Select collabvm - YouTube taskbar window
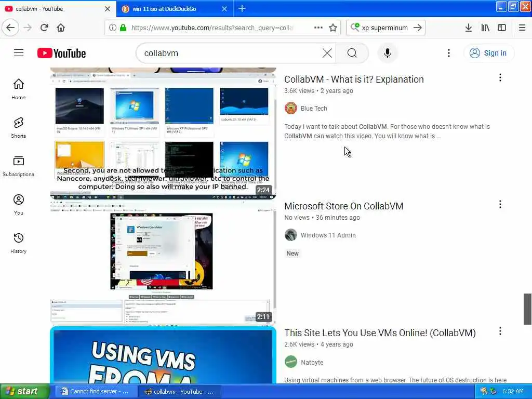Screen dimensions: 532x399 tap(180, 392)
